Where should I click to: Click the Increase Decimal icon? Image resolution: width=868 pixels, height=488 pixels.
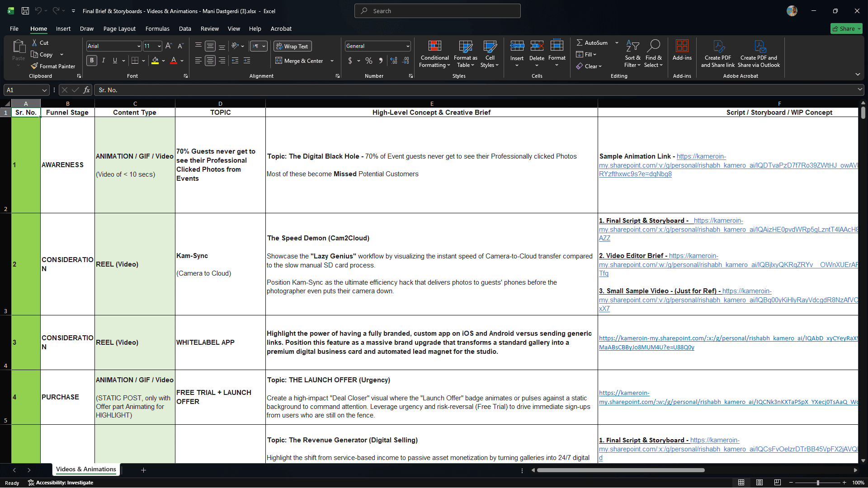click(394, 61)
